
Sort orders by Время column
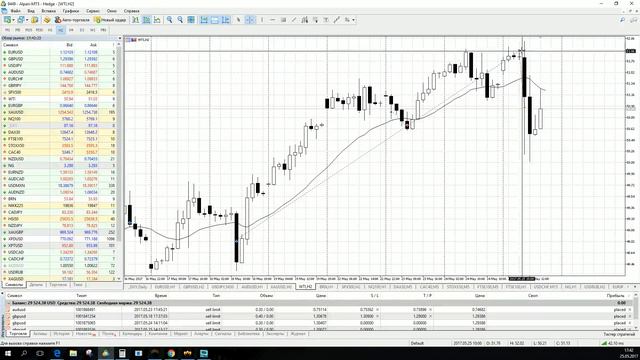pyautogui.click(x=160, y=296)
